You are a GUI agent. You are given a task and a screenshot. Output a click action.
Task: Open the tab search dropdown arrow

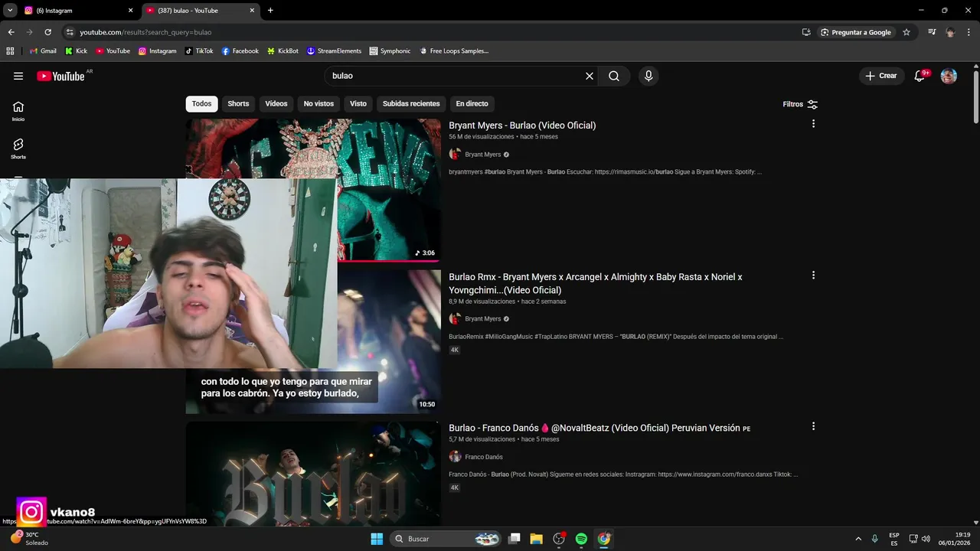point(10,11)
